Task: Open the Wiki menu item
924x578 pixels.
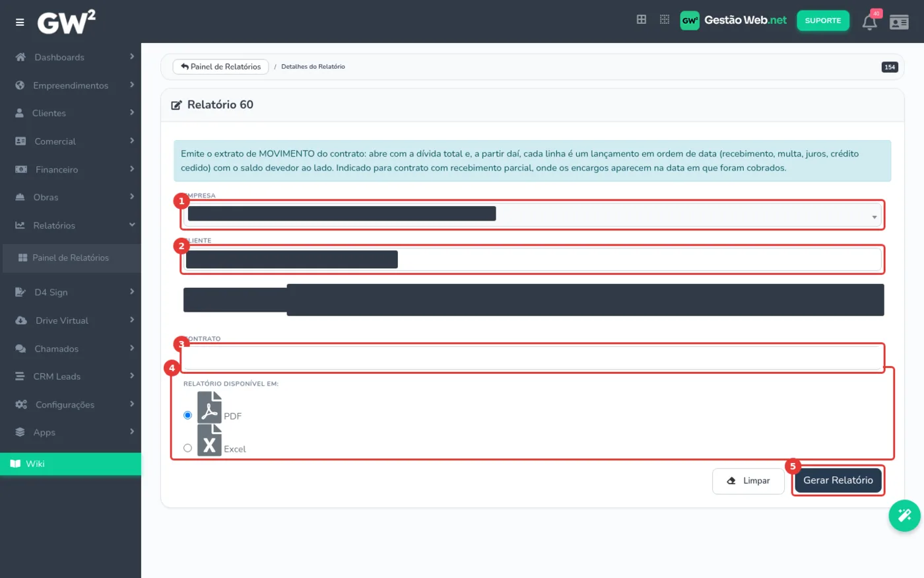Action: pyautogui.click(x=71, y=464)
